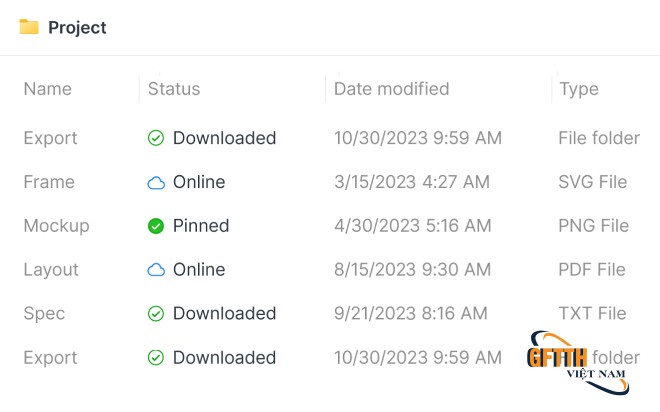The width and height of the screenshot is (660, 412).
Task: Click the Downloaded icon in last Export row
Action: coord(156,358)
